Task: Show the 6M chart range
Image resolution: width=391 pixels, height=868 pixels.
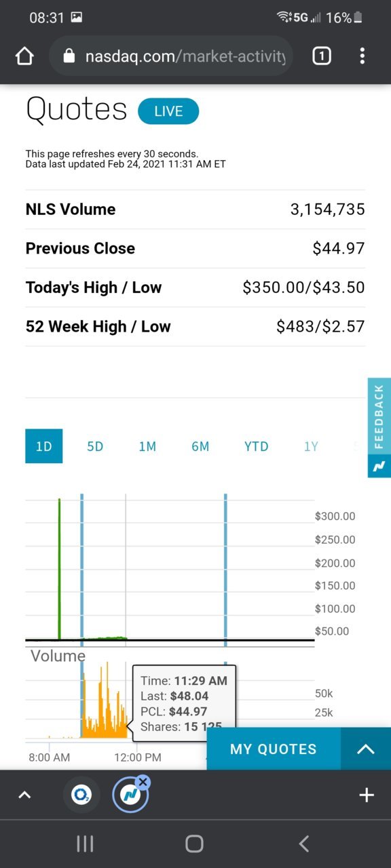Action: [x=200, y=446]
